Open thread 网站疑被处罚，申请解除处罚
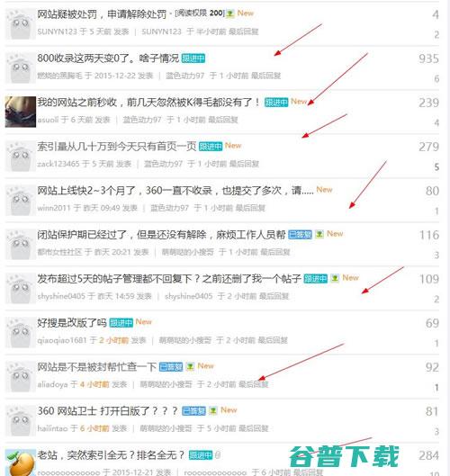 point(102,14)
